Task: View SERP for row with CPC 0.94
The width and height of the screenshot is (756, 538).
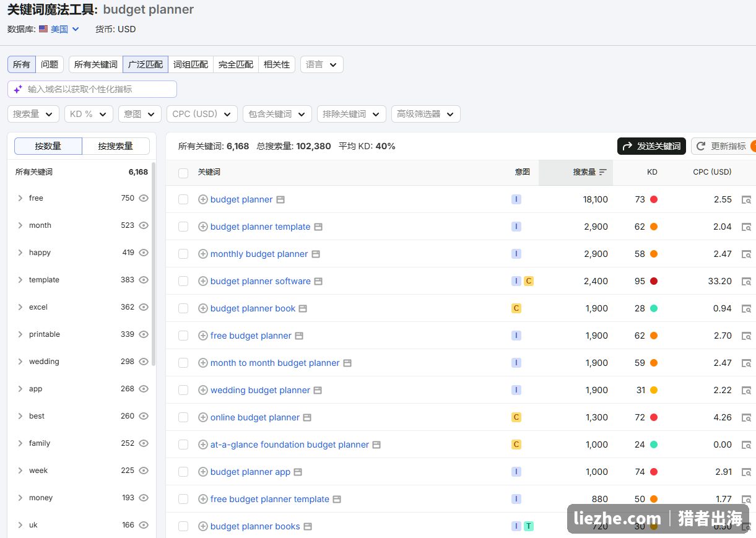Action: point(747,309)
